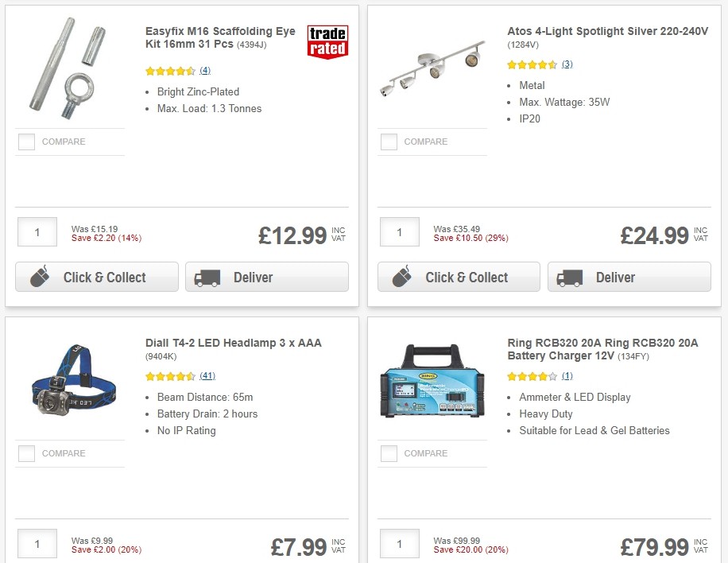Open the (1) review link for the battery charger
728x563 pixels.
(567, 376)
